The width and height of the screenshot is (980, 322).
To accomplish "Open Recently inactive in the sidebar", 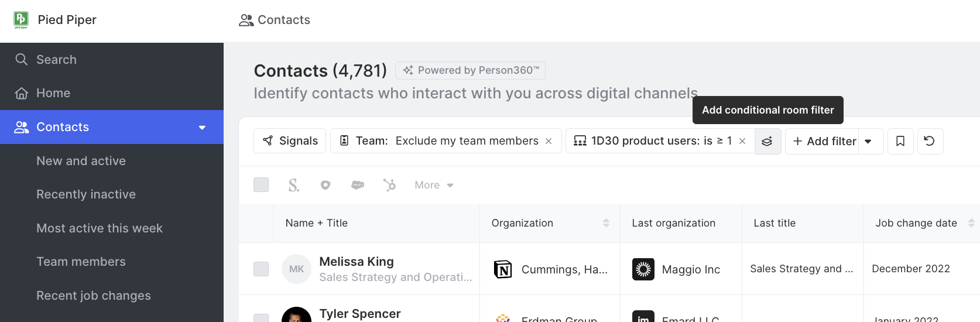I will (86, 194).
